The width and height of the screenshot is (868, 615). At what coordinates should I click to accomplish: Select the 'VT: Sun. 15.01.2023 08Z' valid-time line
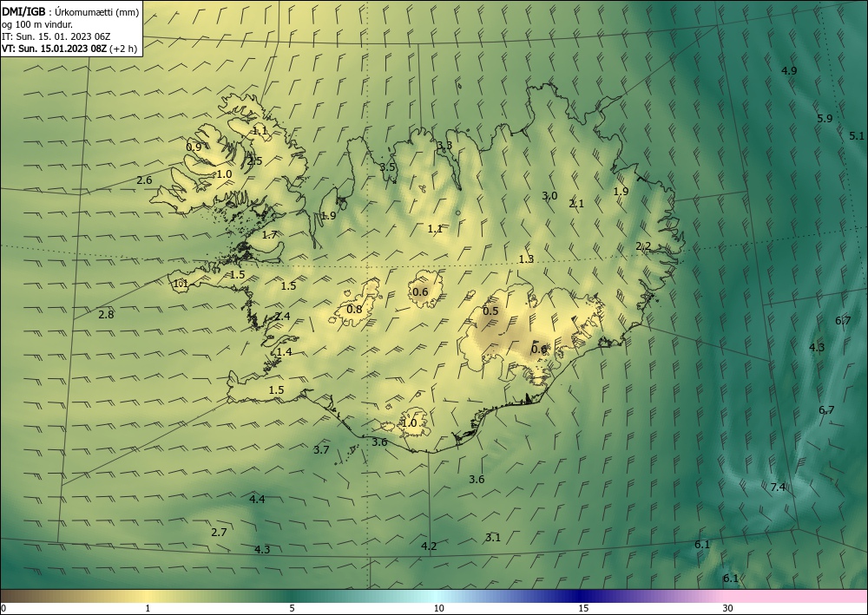(54, 49)
